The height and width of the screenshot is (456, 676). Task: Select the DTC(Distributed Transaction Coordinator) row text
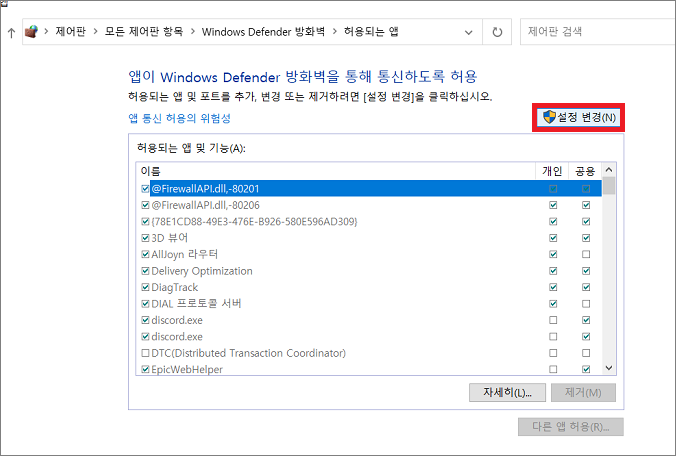[x=249, y=353]
